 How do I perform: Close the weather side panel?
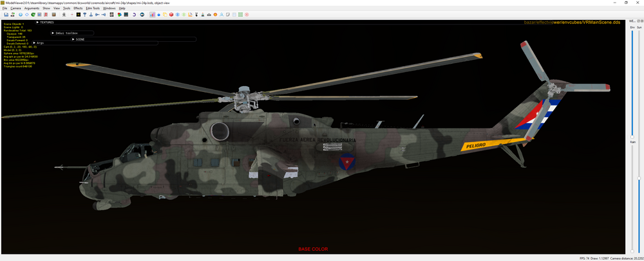click(641, 21)
